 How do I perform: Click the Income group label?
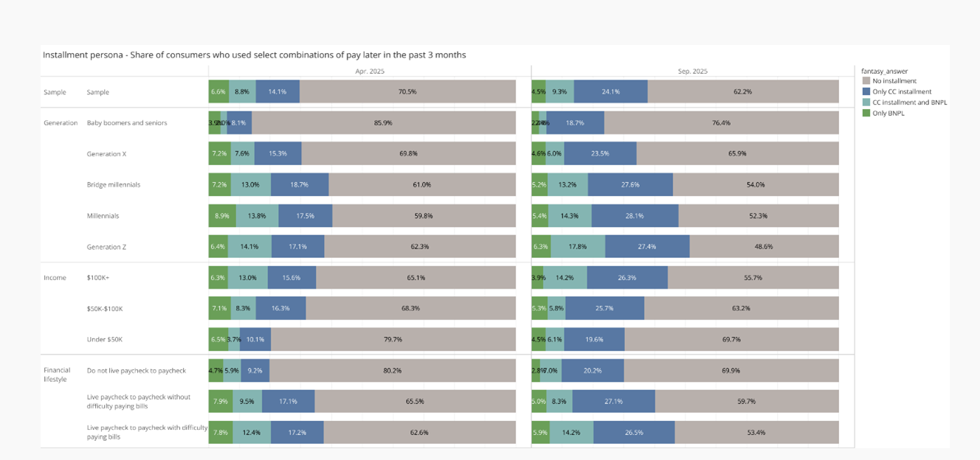(55, 278)
